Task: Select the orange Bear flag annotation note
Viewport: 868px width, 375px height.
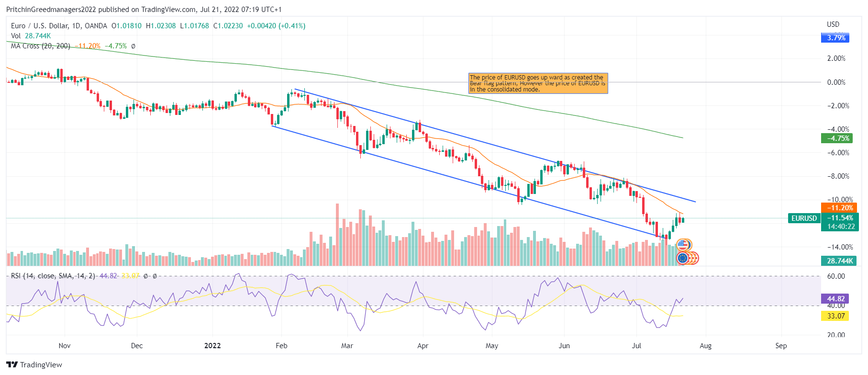Action: (538, 83)
